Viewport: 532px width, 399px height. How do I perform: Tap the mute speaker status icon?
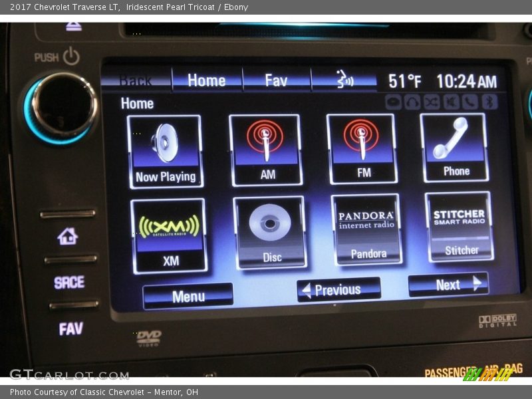click(451, 102)
